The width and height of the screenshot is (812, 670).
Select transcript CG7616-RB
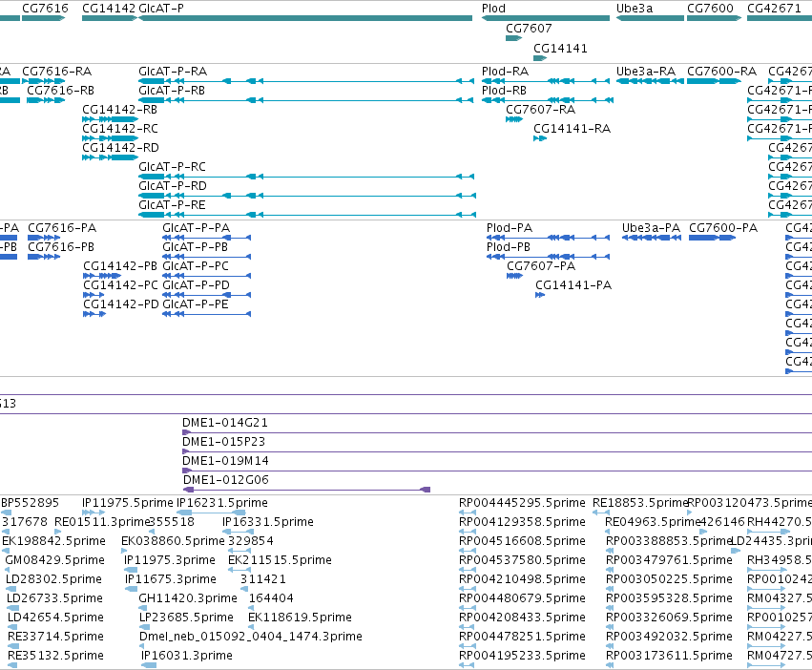coord(46,100)
